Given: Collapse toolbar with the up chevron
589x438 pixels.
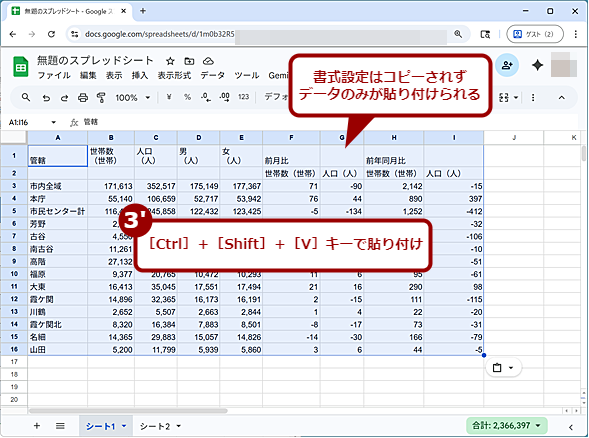Looking at the screenshot, I should click(x=562, y=98).
